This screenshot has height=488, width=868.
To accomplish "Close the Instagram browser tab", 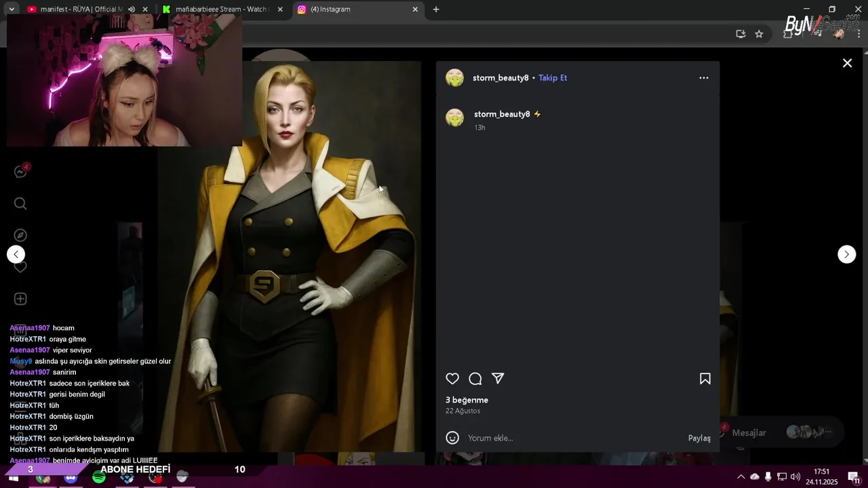I will coord(415,9).
